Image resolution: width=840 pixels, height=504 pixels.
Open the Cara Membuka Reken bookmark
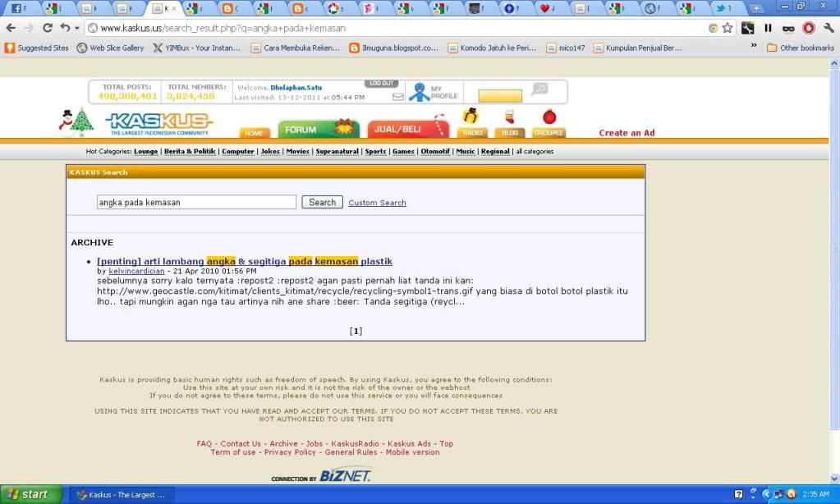pos(296,48)
